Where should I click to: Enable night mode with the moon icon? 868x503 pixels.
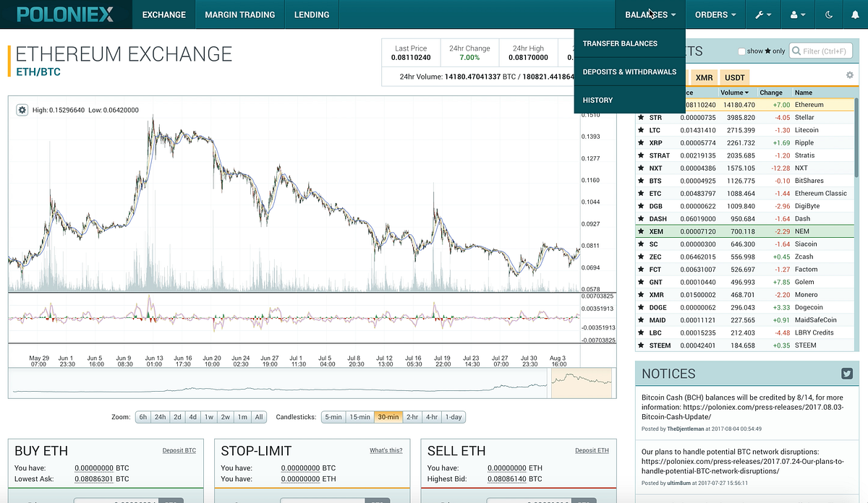click(x=829, y=14)
